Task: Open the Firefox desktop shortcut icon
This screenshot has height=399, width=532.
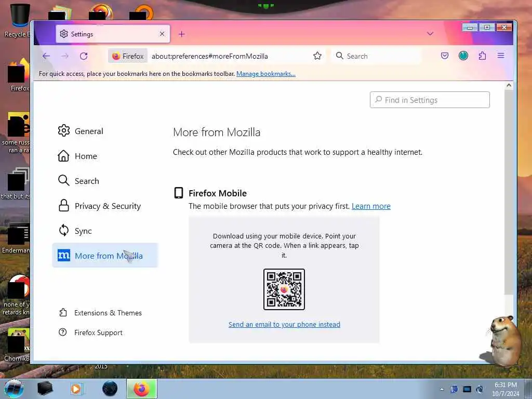Action: (17, 75)
